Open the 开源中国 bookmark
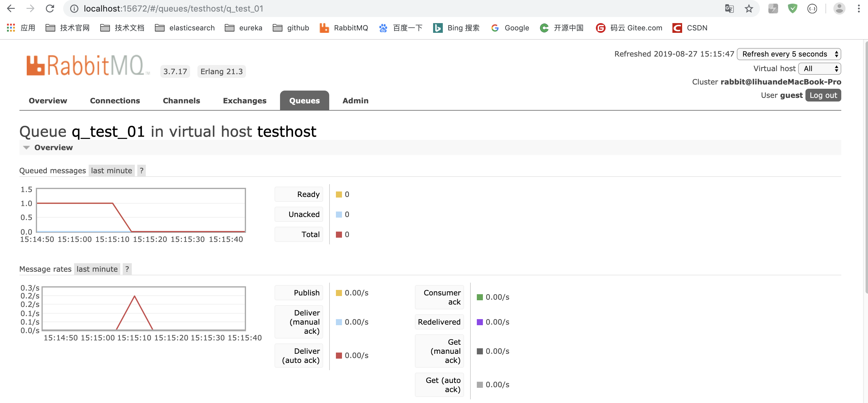This screenshot has height=403, width=868. (x=561, y=28)
